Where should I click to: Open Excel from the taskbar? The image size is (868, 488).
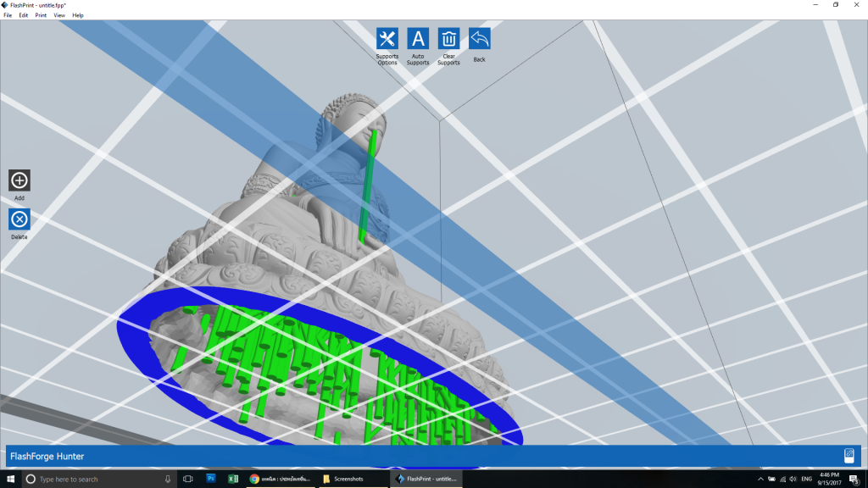tap(233, 479)
